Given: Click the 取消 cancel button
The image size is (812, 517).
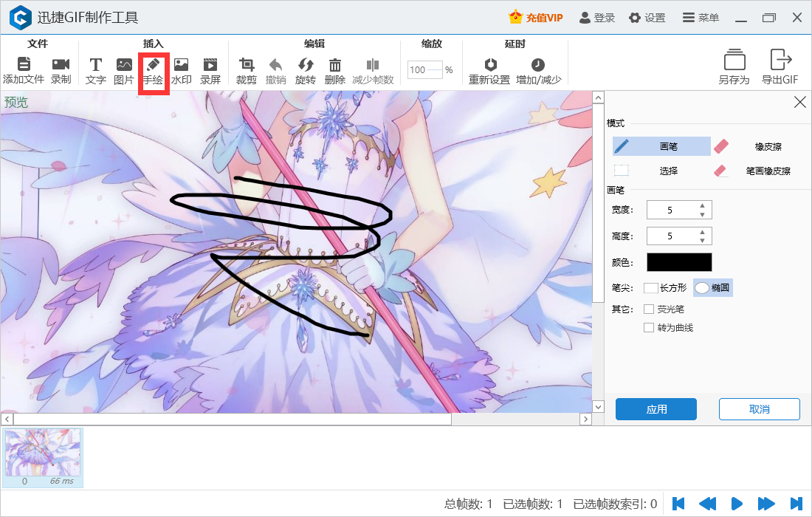Looking at the screenshot, I should (x=759, y=409).
